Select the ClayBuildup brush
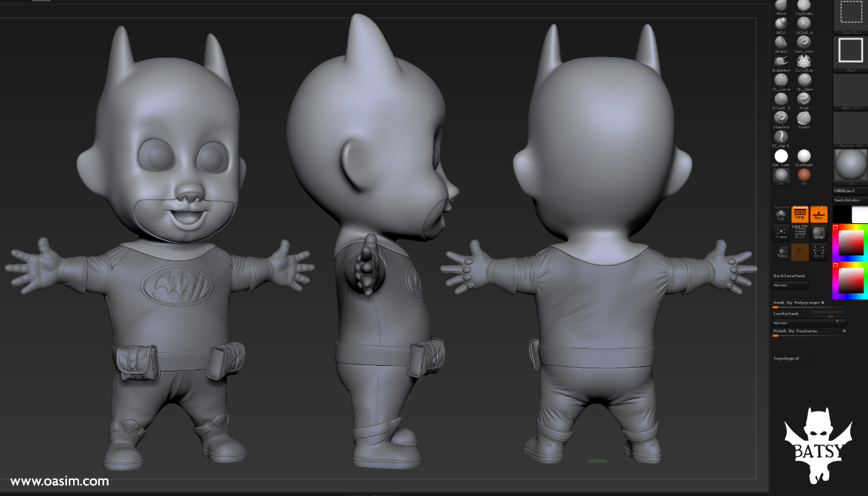Viewport: 868px width, 496px height. (804, 6)
